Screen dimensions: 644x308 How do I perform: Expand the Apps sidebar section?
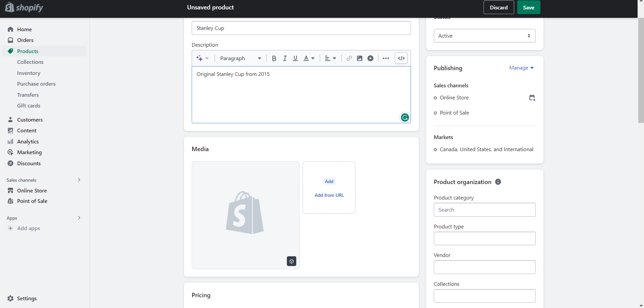coord(79,218)
